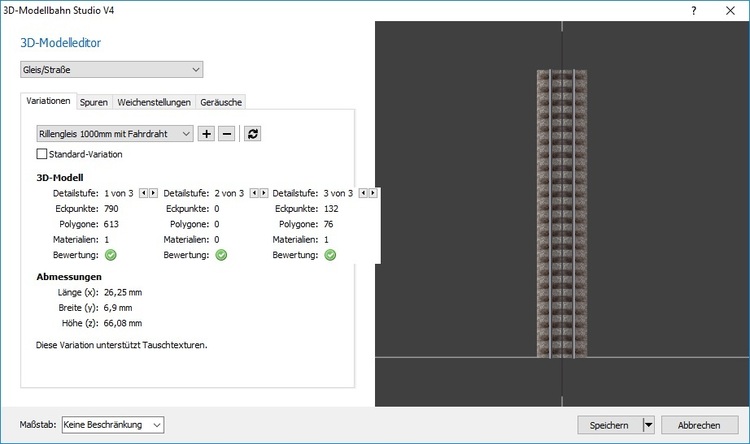
Task: Click the Abmessungen section heading
Action: coord(69,277)
